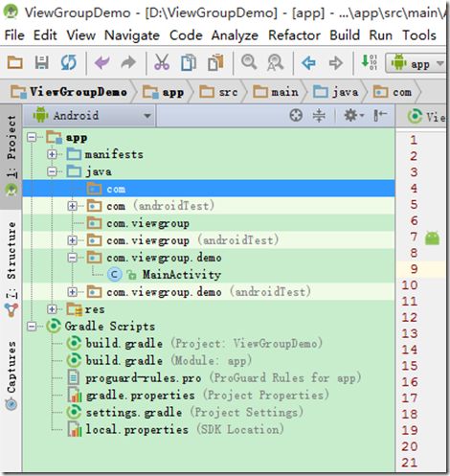Expand the manifests folder
The height and width of the screenshot is (476, 450).
click(52, 154)
